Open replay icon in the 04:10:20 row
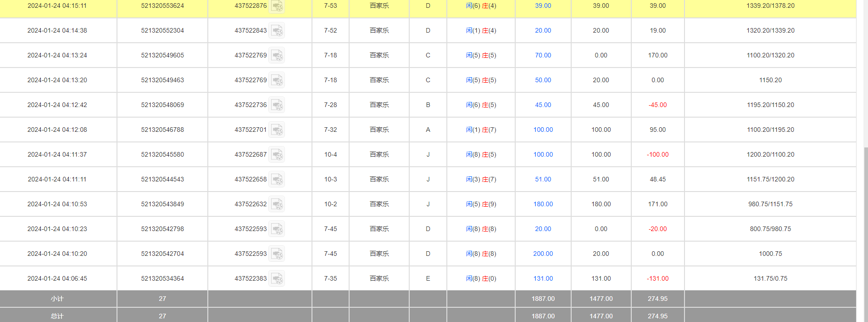 [x=277, y=254]
